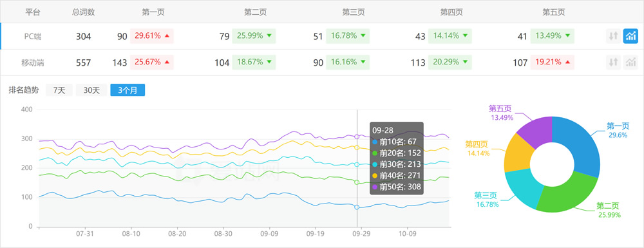Click the 14.14% green badge in PC端 row

[450, 35]
